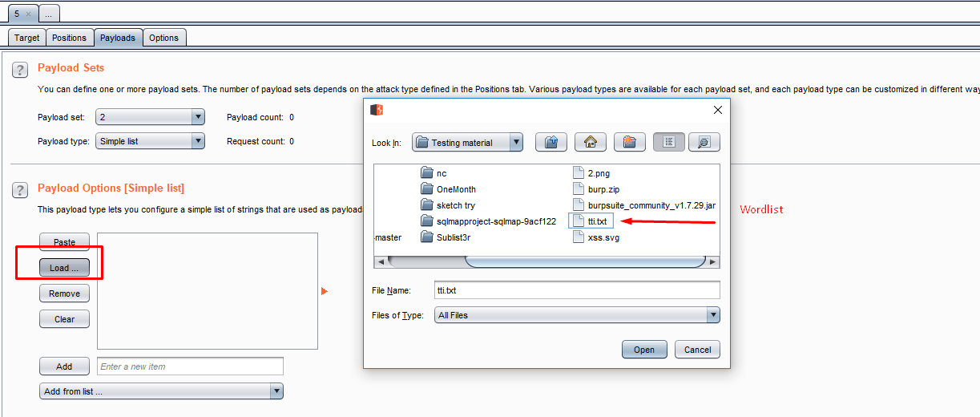Image resolution: width=980 pixels, height=417 pixels.
Task: Switch to the Target tab
Action: pyautogui.click(x=26, y=38)
